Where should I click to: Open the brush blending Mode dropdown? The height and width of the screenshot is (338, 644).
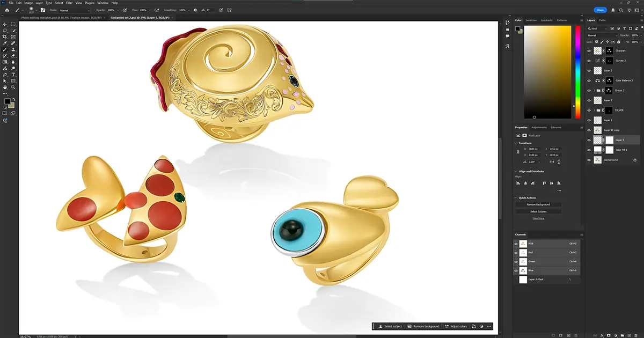[74, 10]
